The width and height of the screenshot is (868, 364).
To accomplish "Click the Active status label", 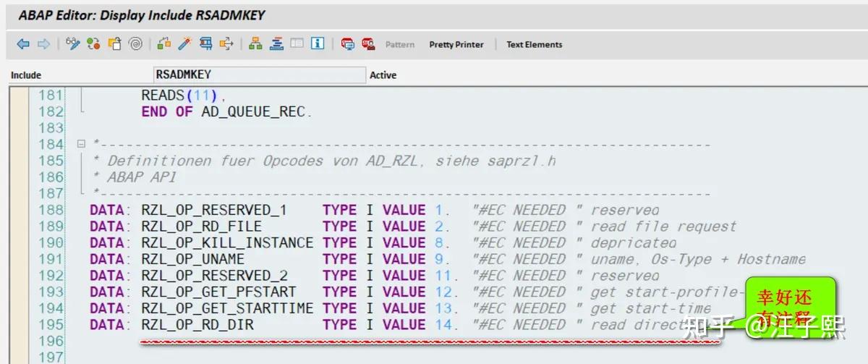I will tap(383, 75).
